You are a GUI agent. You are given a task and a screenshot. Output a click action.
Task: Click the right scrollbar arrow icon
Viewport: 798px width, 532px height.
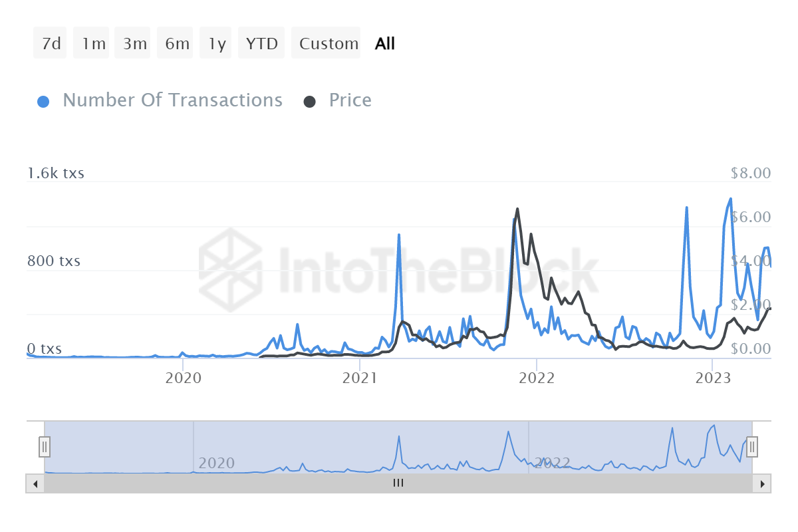click(x=762, y=483)
